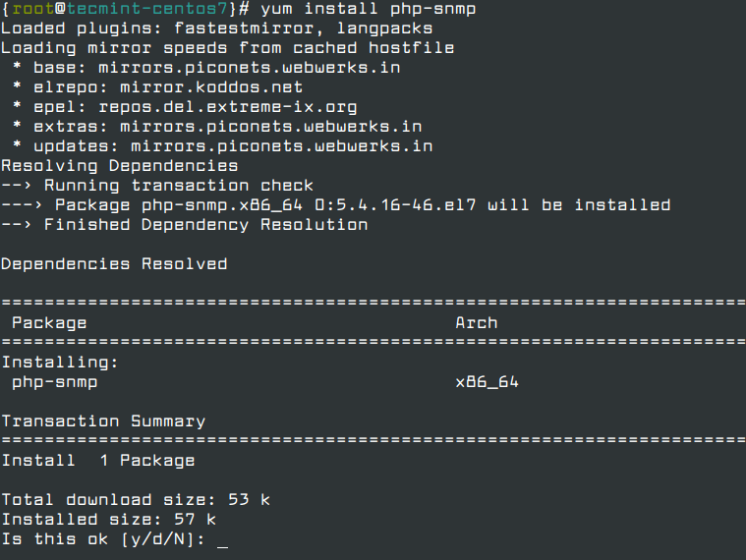This screenshot has width=746, height=560.
Task: Click the 'Loaded plugins: fastestmirror, langpacks' line
Action: (216, 28)
